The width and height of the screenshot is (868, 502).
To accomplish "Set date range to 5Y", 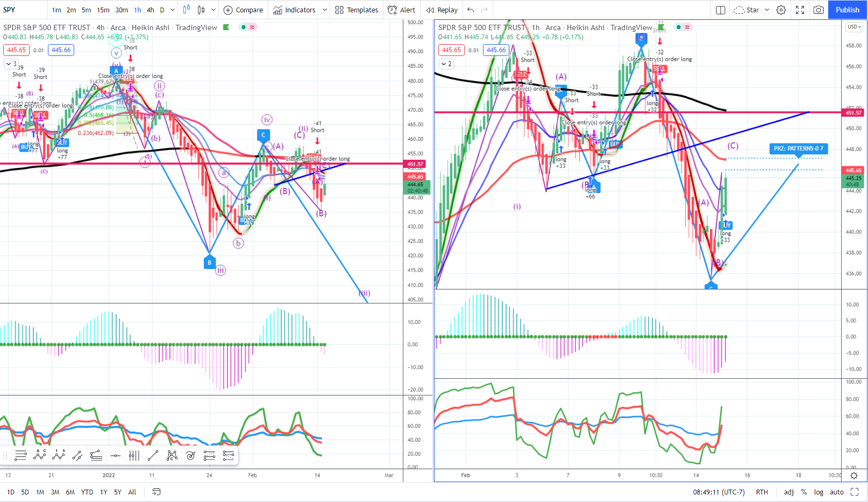I will click(x=118, y=492).
